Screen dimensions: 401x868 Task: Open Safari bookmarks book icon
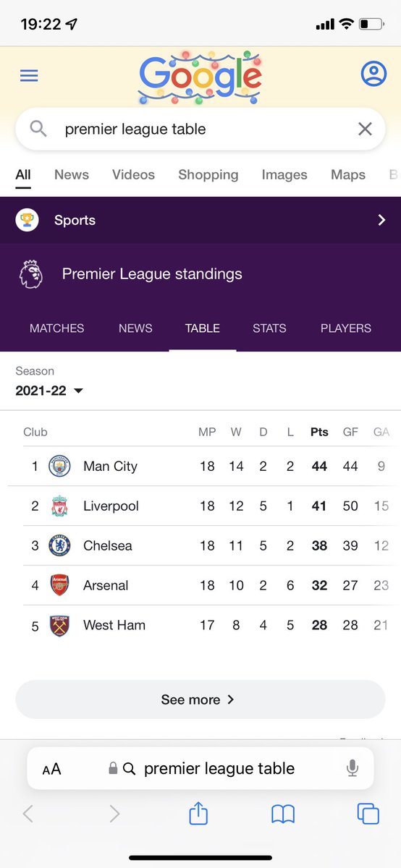[x=283, y=814]
